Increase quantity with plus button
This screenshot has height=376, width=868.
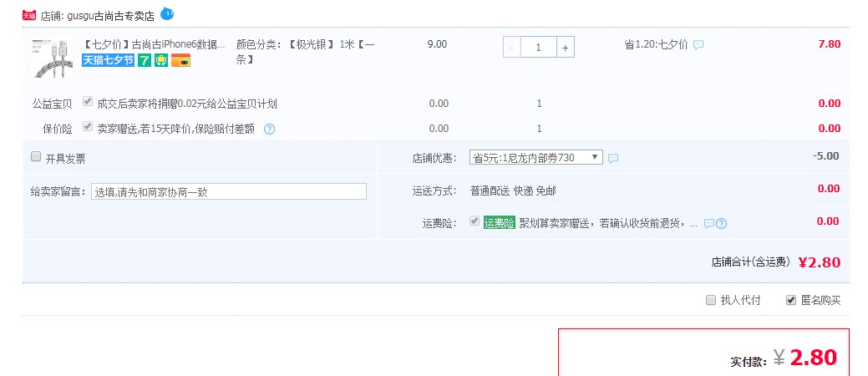tap(566, 48)
